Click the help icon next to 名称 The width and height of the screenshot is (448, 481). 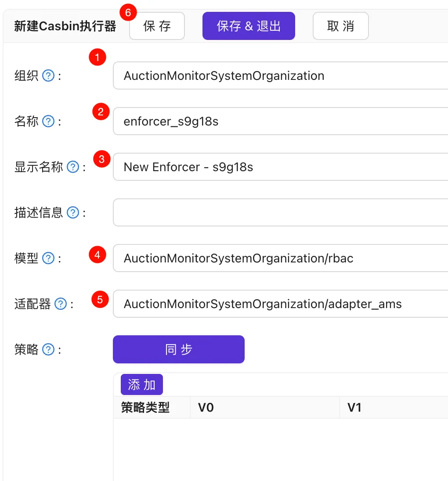pyautogui.click(x=48, y=121)
